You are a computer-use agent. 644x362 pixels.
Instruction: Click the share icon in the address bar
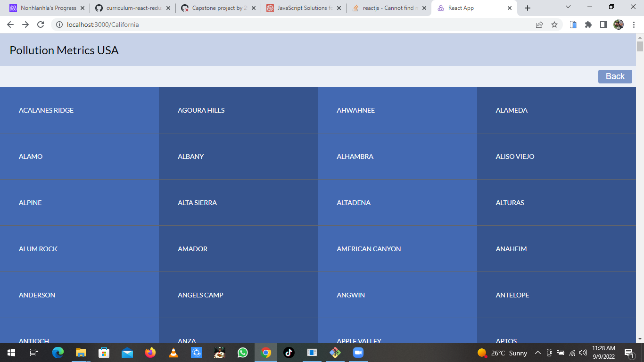(539, 24)
